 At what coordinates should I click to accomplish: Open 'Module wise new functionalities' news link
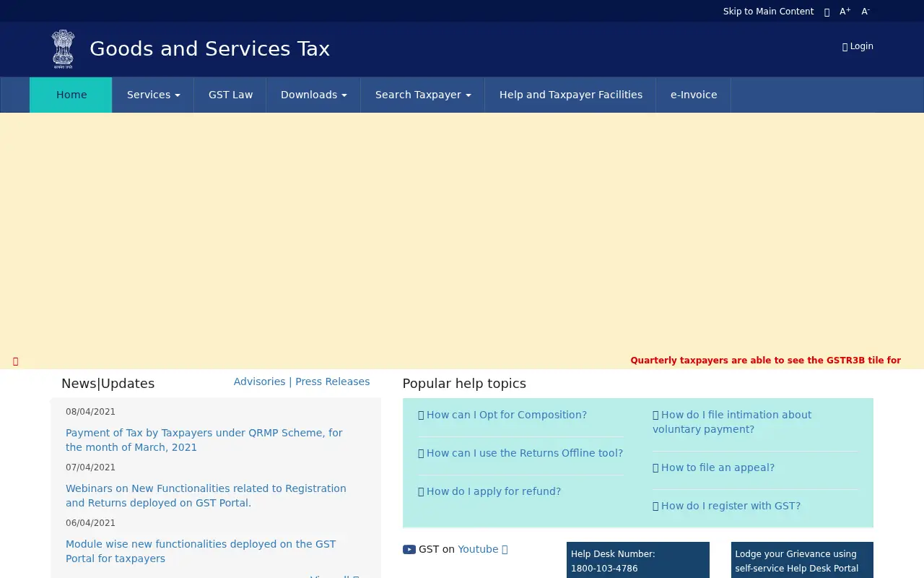point(201,551)
